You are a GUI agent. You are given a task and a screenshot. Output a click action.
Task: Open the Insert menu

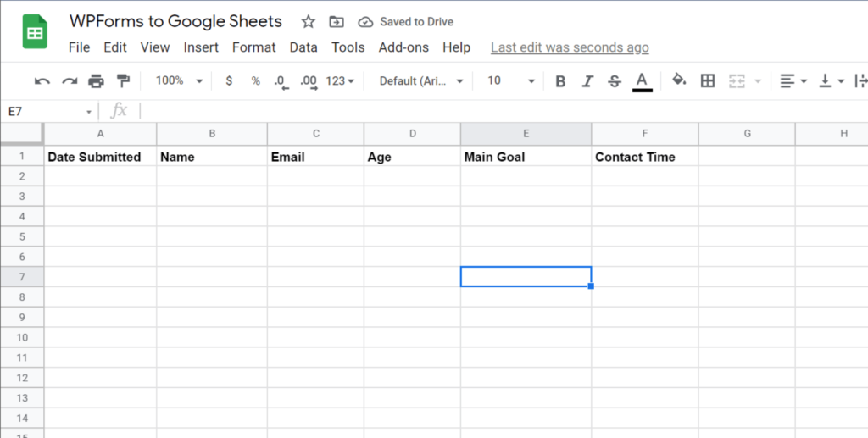click(x=201, y=47)
